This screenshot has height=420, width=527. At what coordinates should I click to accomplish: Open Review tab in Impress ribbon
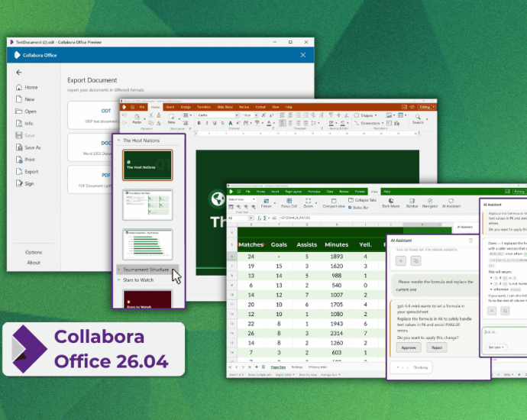click(244, 107)
